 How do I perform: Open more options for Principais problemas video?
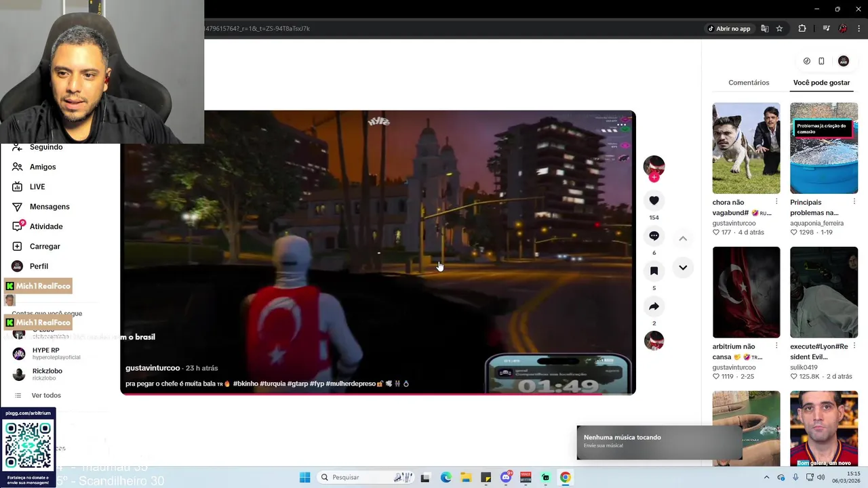[854, 202]
